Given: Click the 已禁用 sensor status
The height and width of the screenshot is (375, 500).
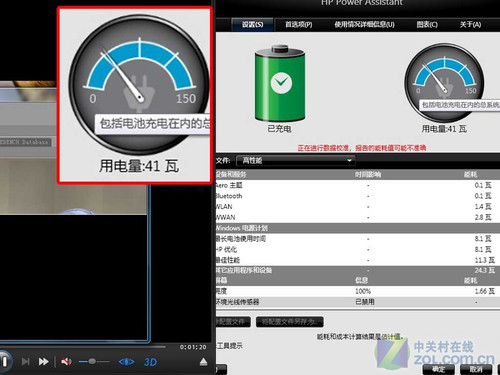Looking at the screenshot, I should (365, 302).
